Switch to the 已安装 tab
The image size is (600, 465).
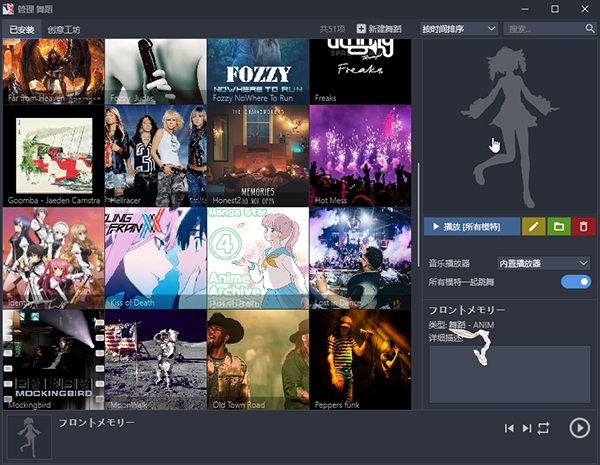[x=21, y=30]
